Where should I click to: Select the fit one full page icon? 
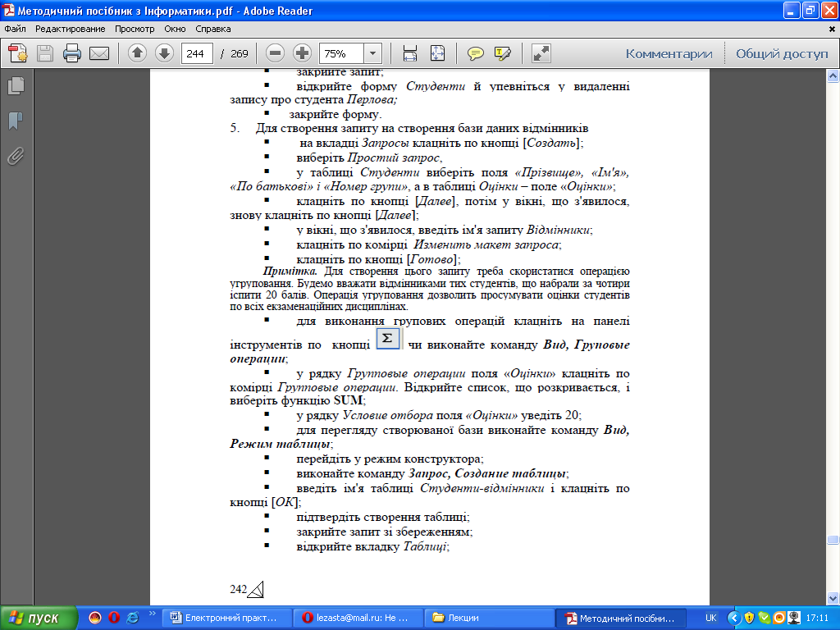point(438,53)
